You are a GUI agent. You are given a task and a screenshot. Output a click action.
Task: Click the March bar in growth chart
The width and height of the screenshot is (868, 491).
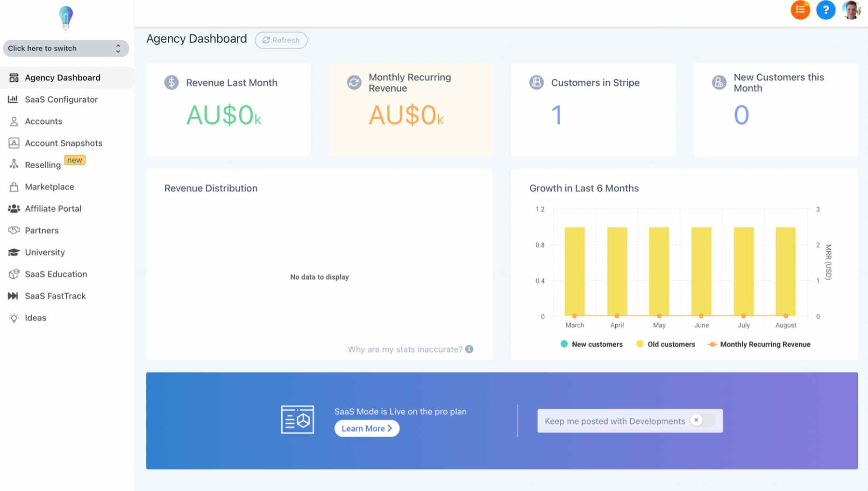pyautogui.click(x=575, y=271)
